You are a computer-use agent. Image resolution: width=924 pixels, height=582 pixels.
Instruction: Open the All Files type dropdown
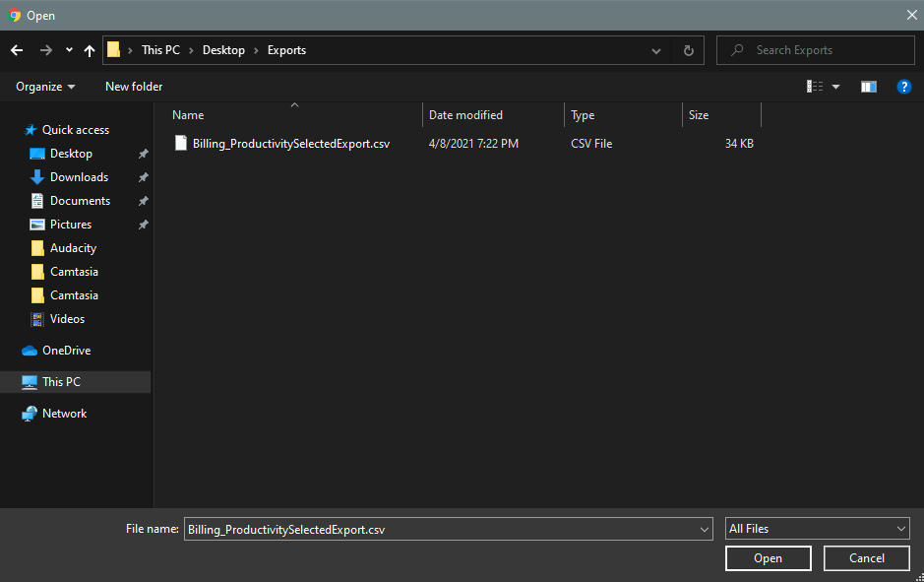click(817, 529)
